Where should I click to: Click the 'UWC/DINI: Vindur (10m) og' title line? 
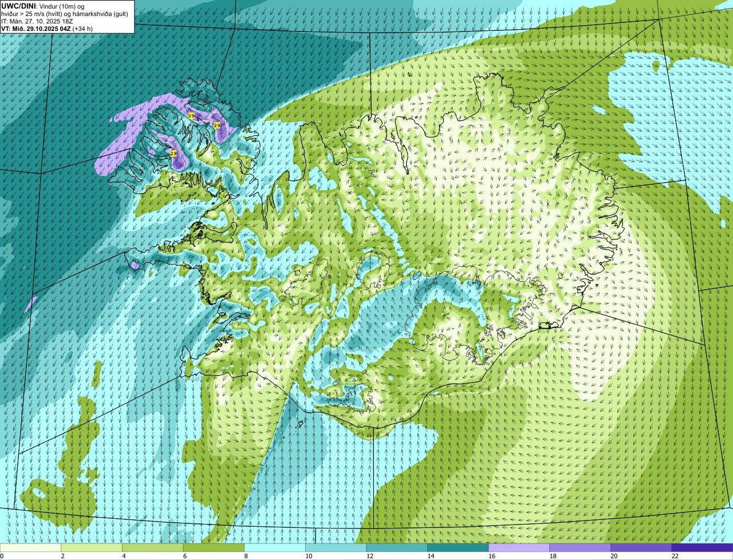pos(43,6)
